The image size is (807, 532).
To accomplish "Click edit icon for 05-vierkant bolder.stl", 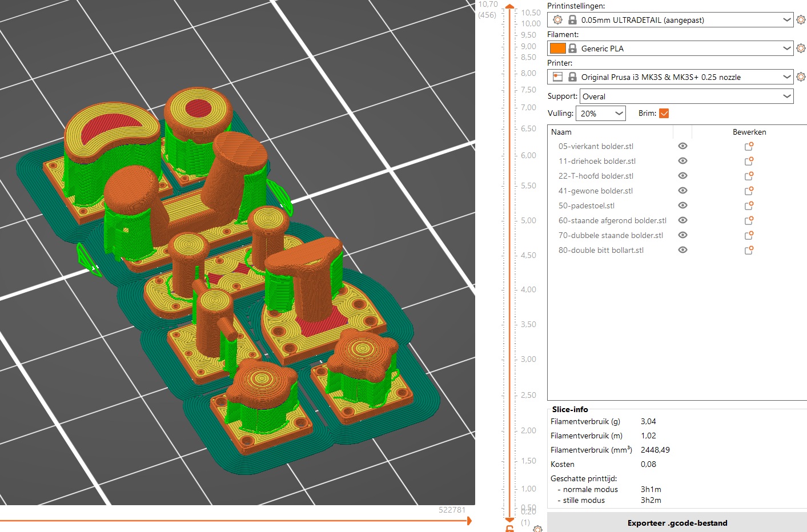I will pos(749,146).
